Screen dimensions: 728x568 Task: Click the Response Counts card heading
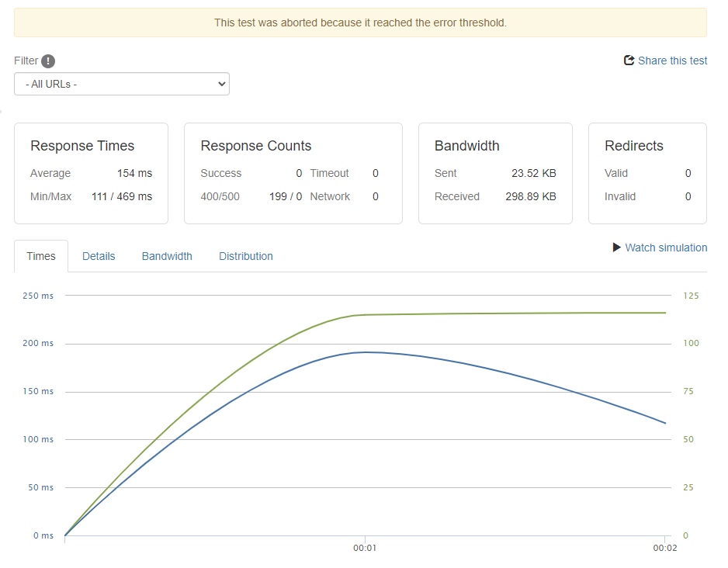click(255, 146)
